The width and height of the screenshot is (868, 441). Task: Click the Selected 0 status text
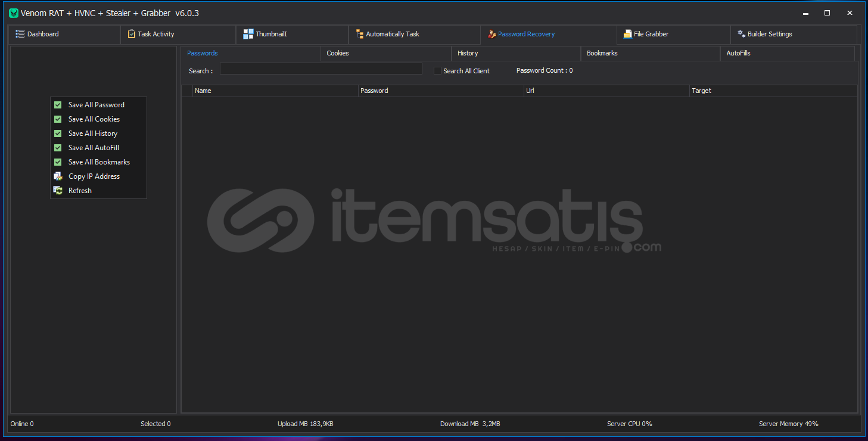click(x=155, y=424)
